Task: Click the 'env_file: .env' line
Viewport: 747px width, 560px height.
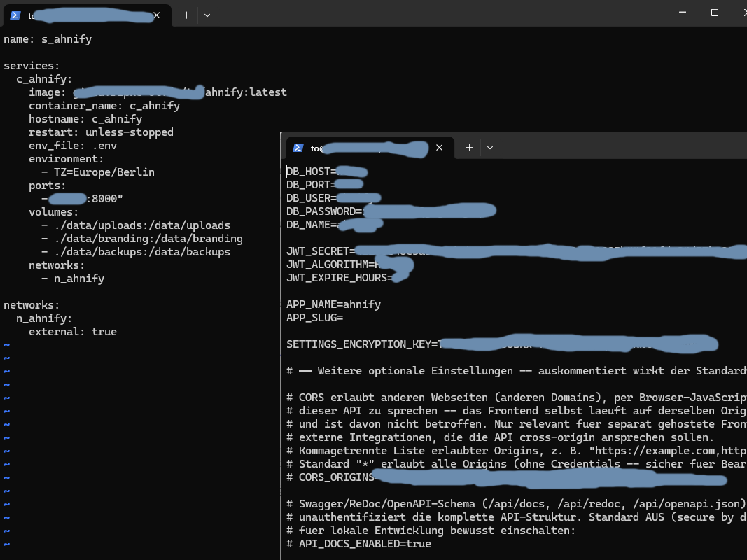Action: (x=73, y=146)
